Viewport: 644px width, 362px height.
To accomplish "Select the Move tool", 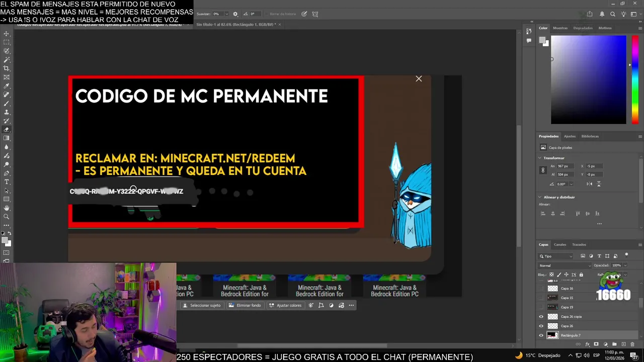I will (7, 34).
